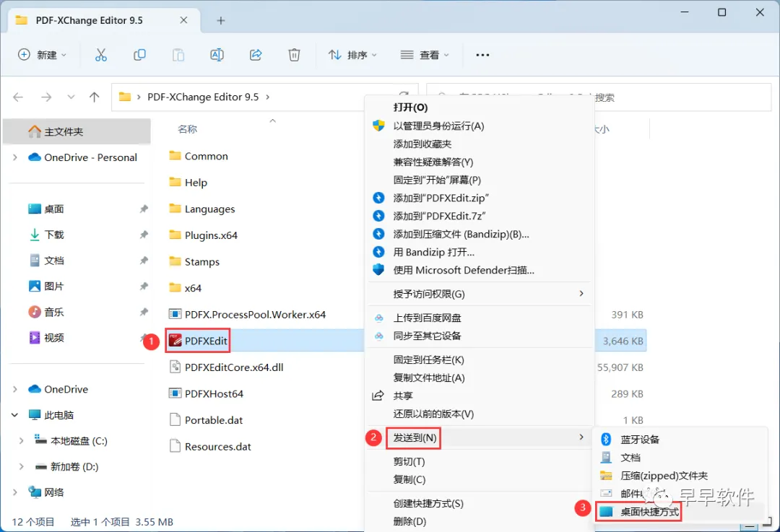Viewport: 780px width, 532px height.
Task: Choose 共享 in context menu
Action: [x=403, y=396]
